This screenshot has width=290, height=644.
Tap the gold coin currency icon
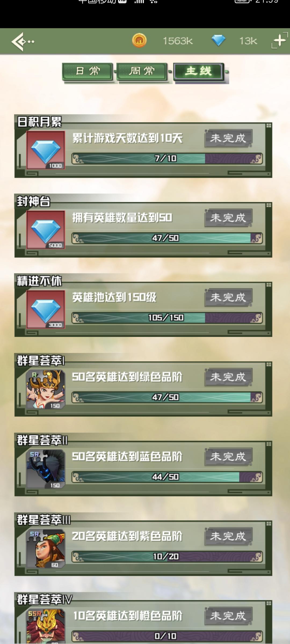[x=139, y=41]
